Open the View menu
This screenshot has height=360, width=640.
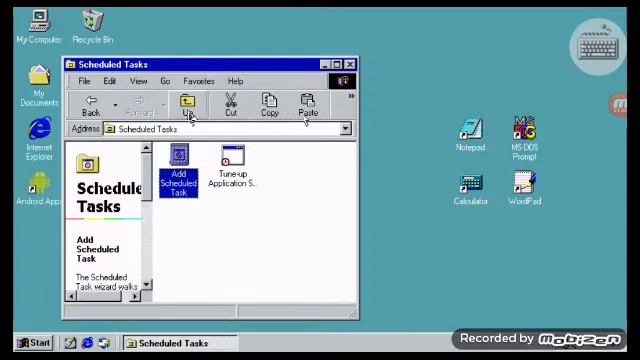138,81
